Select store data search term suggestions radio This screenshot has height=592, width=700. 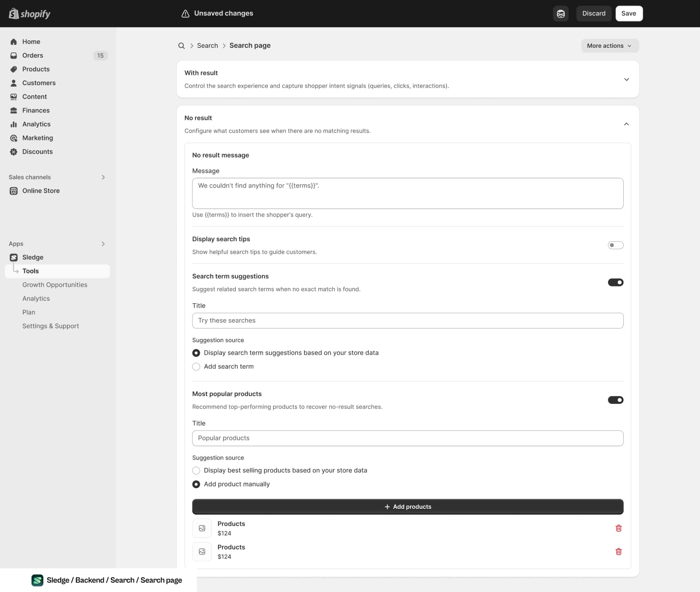tap(196, 353)
